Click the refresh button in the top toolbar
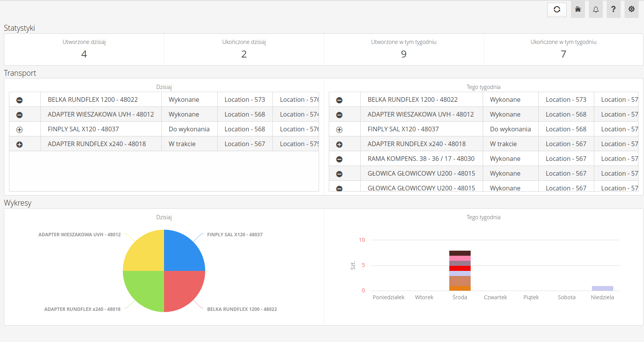Screen dimensions: 644x342 pyautogui.click(x=557, y=10)
